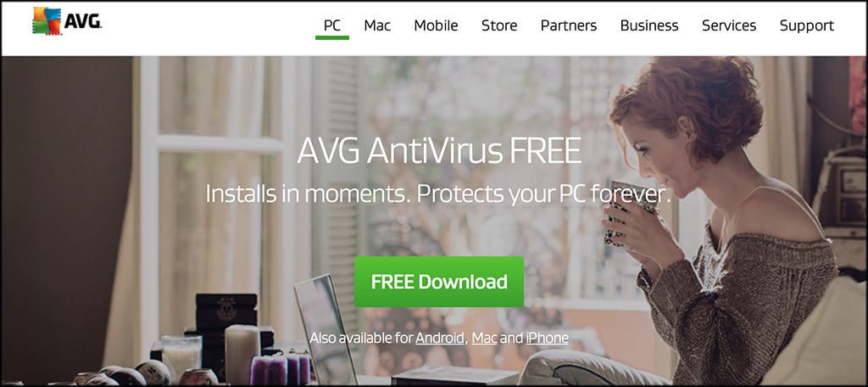
Task: Click the laptop in the hero photo
Action: [325, 329]
